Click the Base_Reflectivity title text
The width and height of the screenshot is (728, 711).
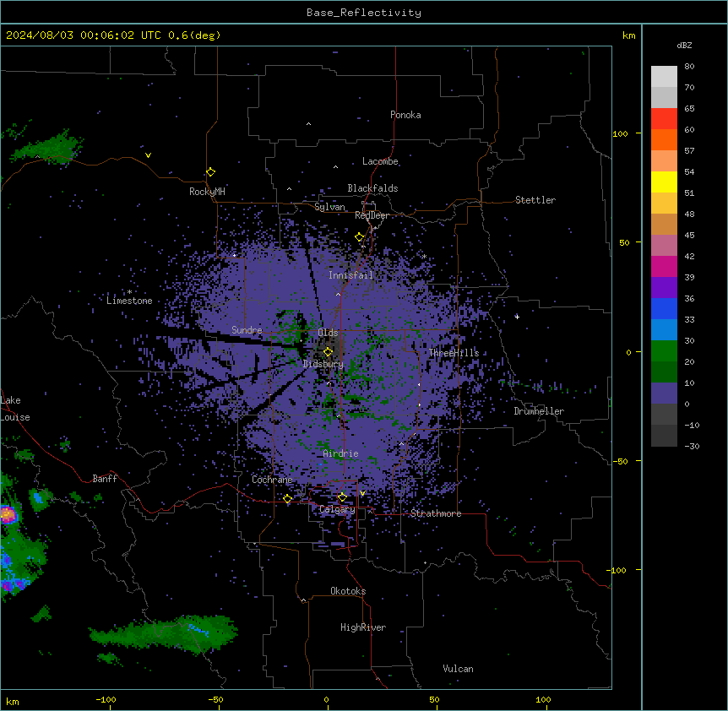click(x=364, y=13)
